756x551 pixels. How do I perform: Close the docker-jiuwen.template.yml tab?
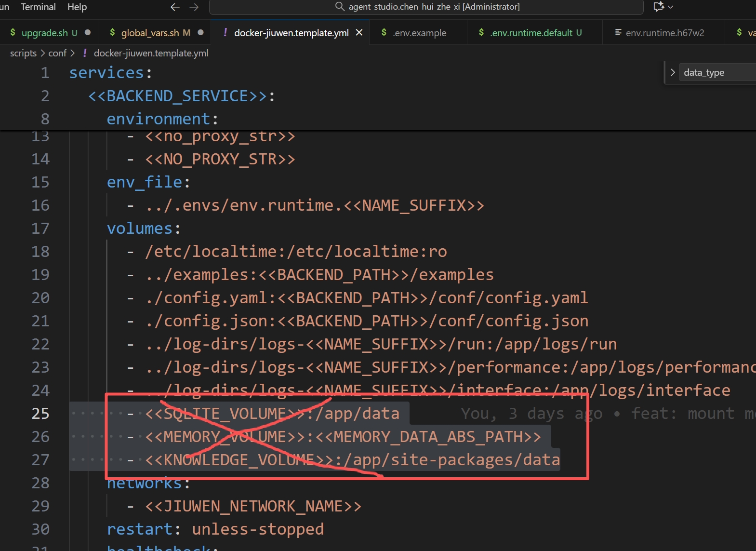click(x=359, y=32)
